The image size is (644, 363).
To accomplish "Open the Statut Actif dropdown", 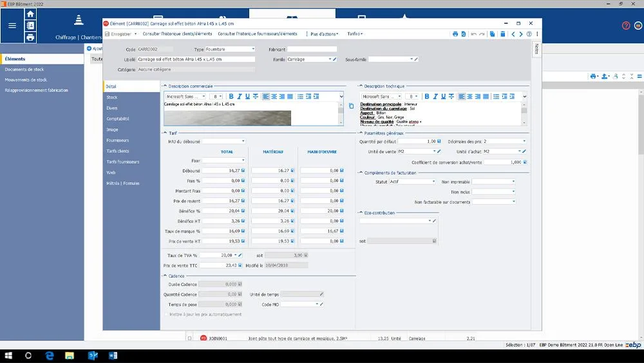I will (x=433, y=182).
